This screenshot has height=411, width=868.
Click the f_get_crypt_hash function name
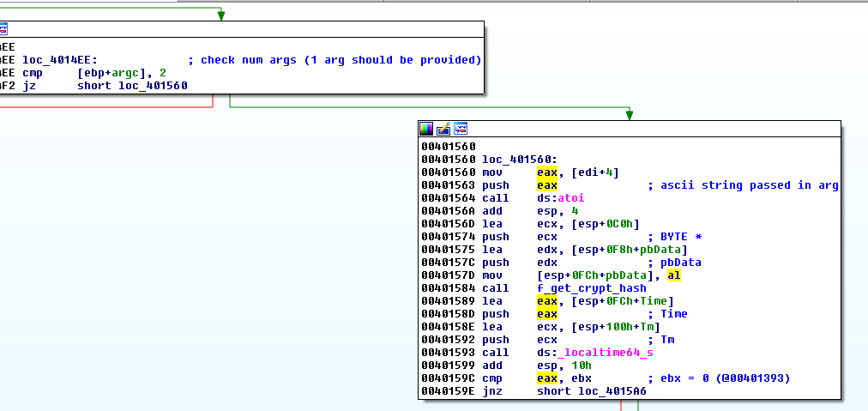pyautogui.click(x=592, y=288)
